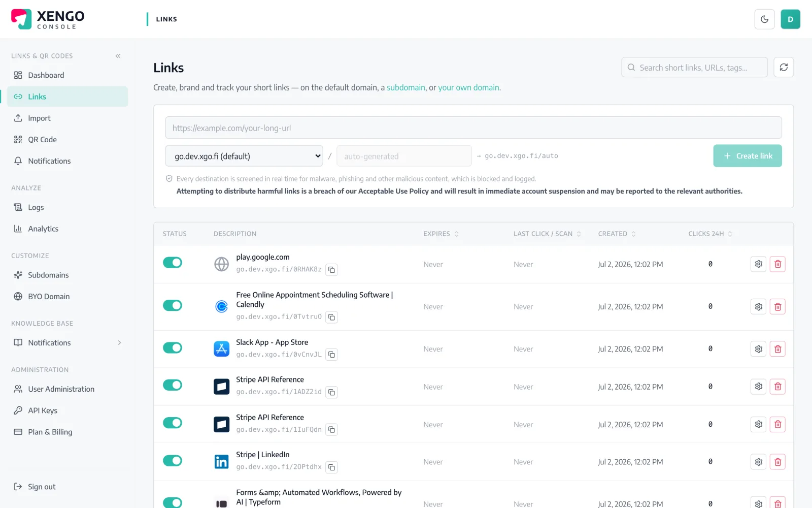Focus the long URL input field
812x508 pixels.
point(473,128)
